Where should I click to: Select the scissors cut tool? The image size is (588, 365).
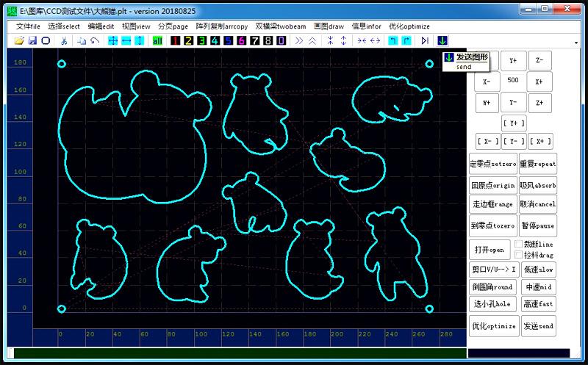pyautogui.click(x=65, y=40)
